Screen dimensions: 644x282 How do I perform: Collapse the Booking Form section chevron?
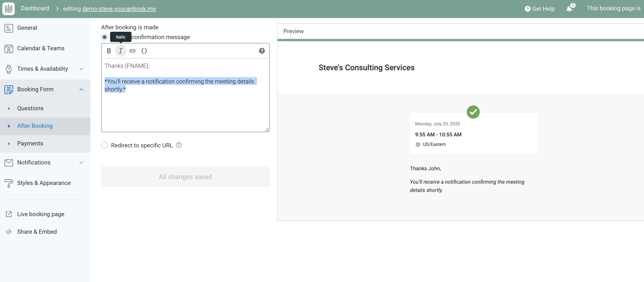81,90
